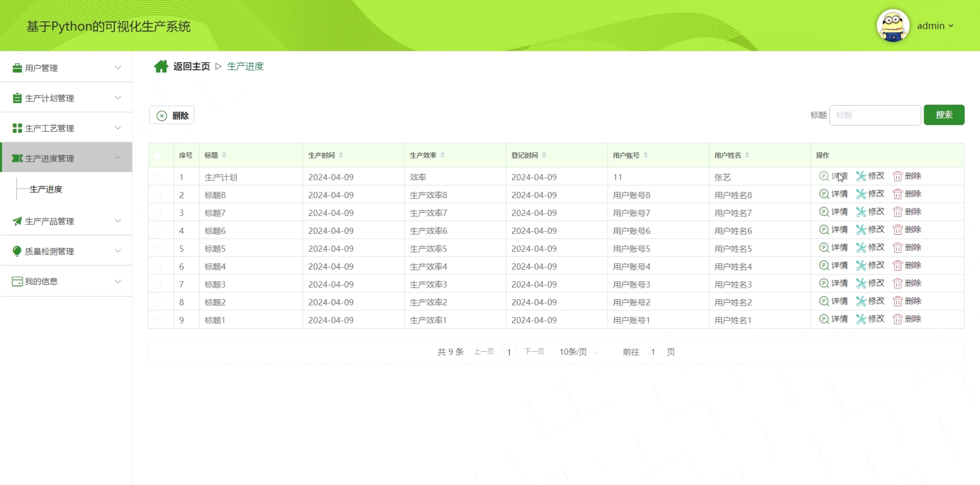Click the home icon in breadcrumb
The image size is (980, 485).
coord(161,66)
